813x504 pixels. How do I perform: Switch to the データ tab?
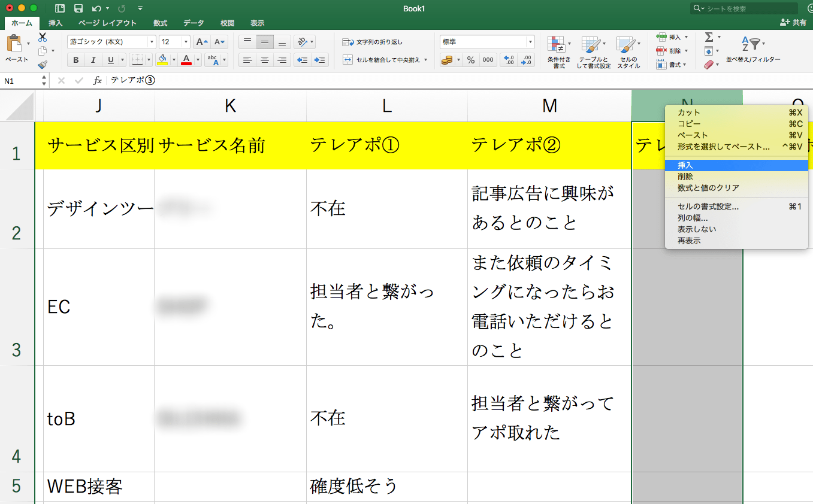[x=194, y=23]
